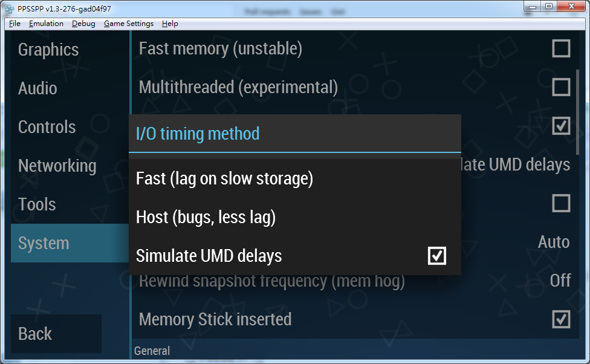Viewport: 590px width, 364px height.
Task: Click the PPSSPP app icon in title bar
Action: pos(7,8)
